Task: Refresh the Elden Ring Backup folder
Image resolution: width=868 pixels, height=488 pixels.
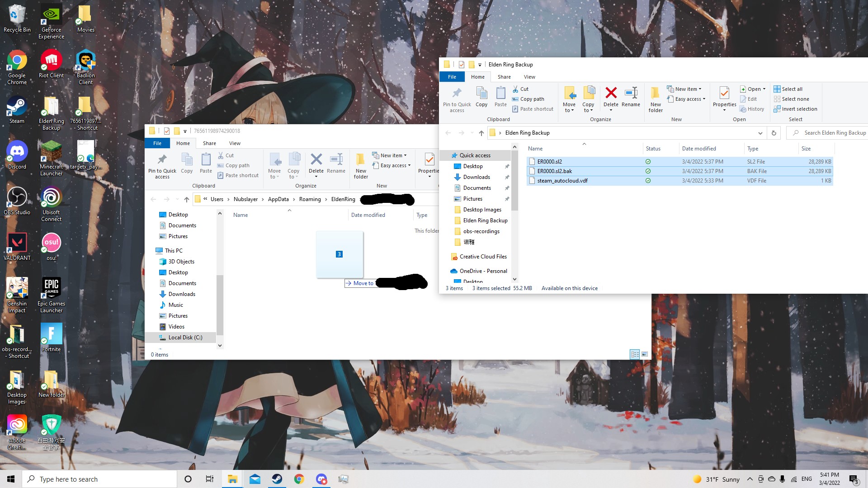Action: [x=774, y=133]
